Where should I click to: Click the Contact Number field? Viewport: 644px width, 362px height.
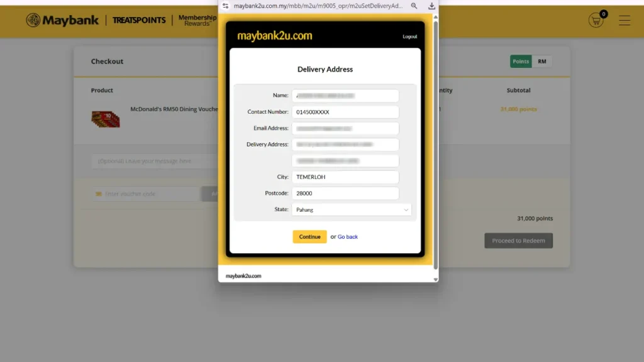pos(345,112)
